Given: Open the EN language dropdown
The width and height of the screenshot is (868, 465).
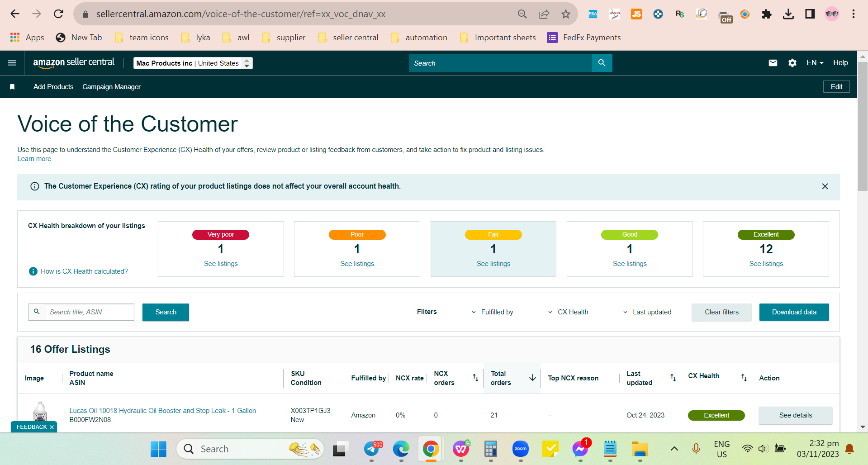Looking at the screenshot, I should click(x=815, y=63).
